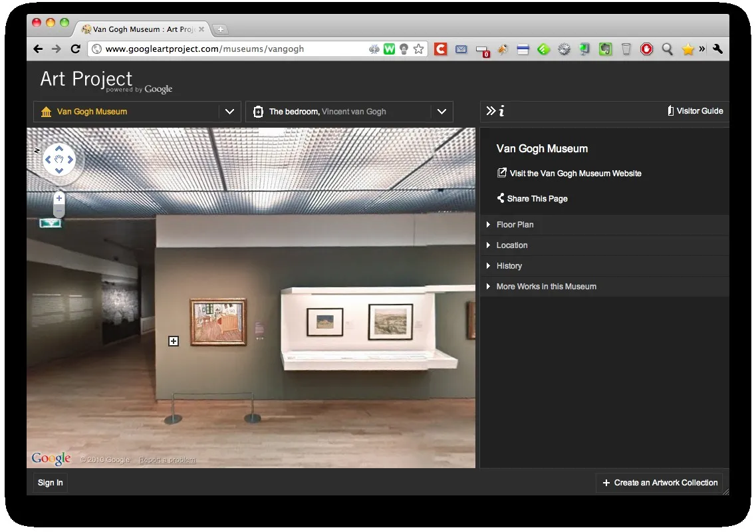Viewport: 756px width, 532px height.
Task: Click the hand icon in navigation compass
Action: pyautogui.click(x=59, y=160)
